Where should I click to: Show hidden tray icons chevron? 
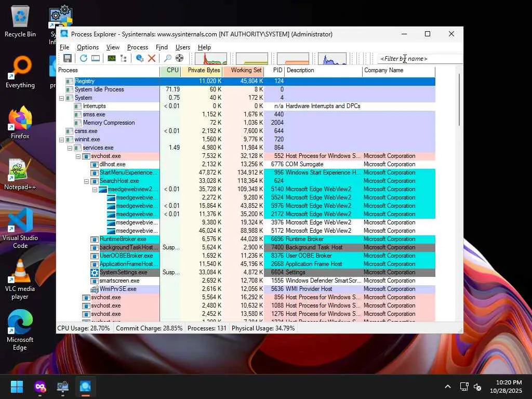tap(448, 387)
